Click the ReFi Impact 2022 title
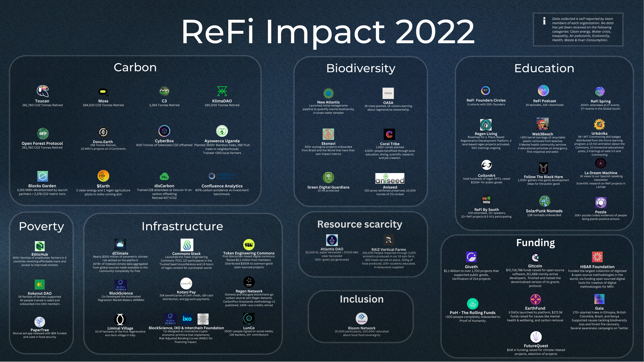This screenshot has height=362, width=644. tap(328, 32)
